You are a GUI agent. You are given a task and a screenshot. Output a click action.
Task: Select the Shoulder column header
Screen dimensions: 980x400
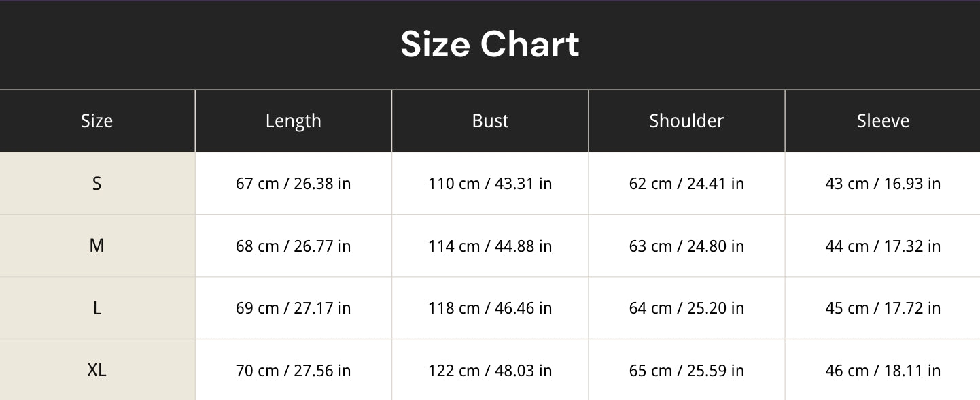pyautogui.click(x=686, y=121)
